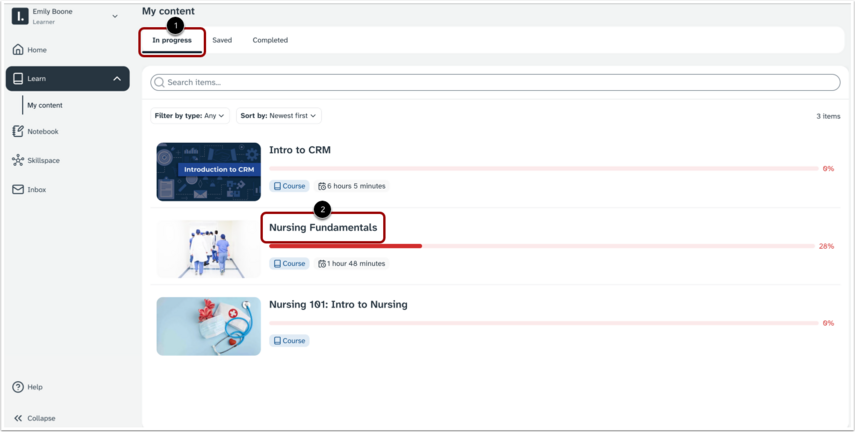Switch to the In progress tab

(x=172, y=40)
